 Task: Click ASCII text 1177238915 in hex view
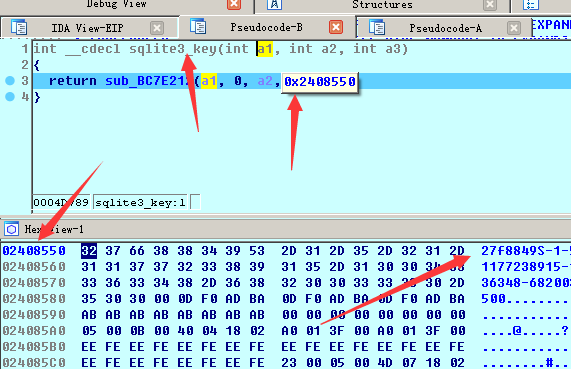tap(521, 267)
